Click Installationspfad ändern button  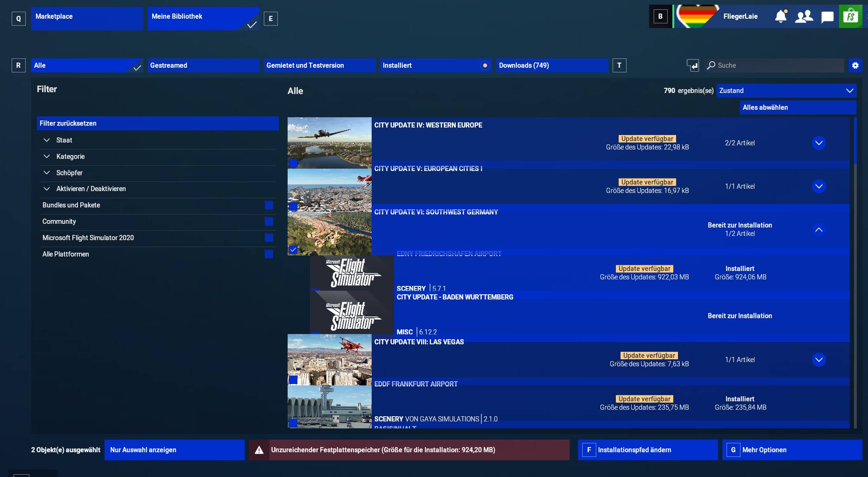coord(648,450)
